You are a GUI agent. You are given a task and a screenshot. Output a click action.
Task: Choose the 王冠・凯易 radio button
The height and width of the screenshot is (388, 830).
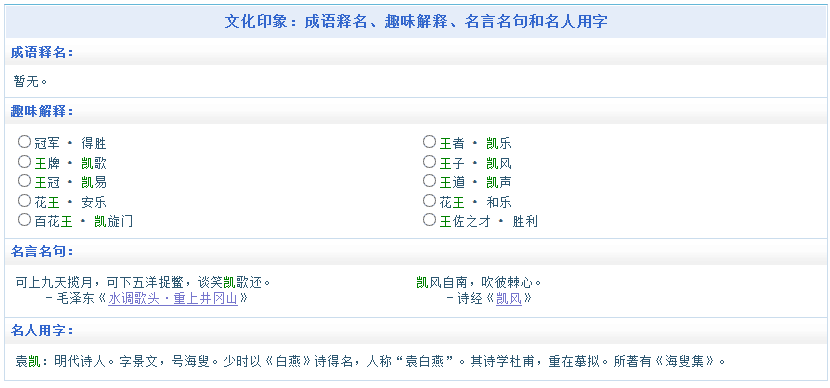point(24,181)
